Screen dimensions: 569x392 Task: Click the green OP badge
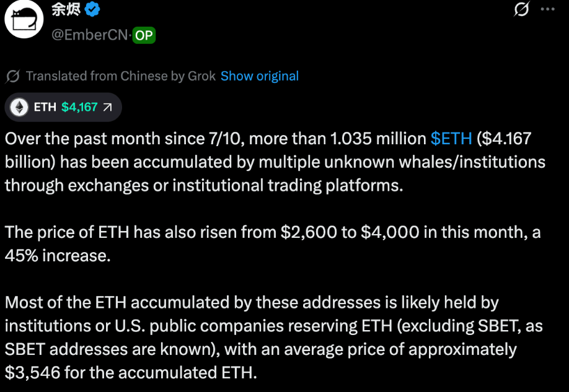click(x=144, y=35)
